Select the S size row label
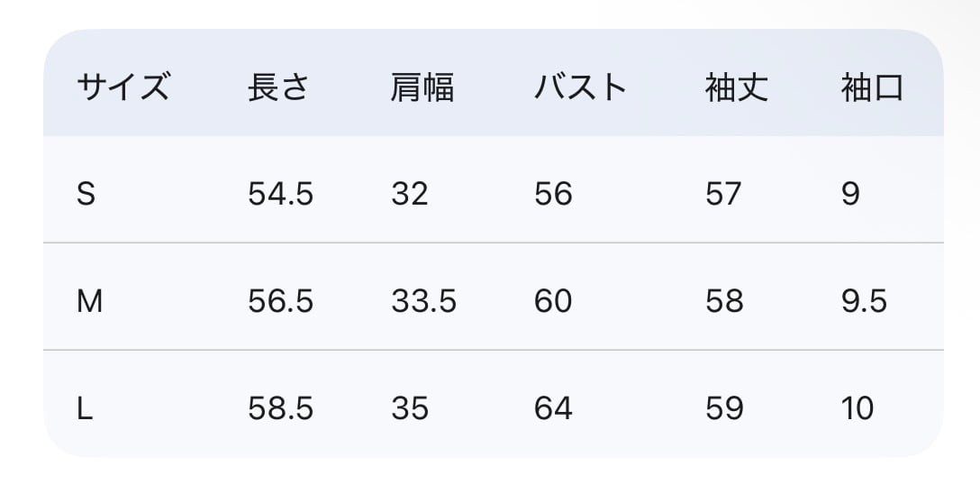Viewport: 980px width, 494px height. click(x=86, y=194)
